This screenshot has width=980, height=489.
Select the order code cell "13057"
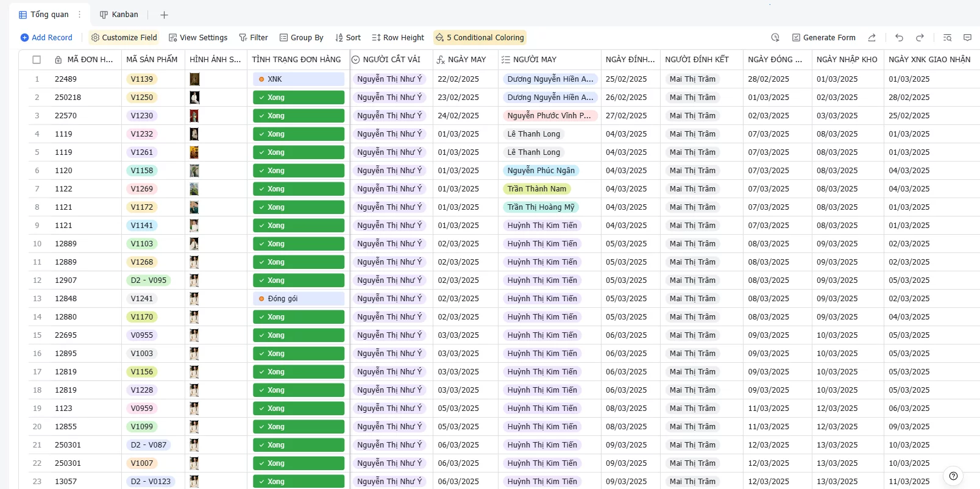(86, 482)
